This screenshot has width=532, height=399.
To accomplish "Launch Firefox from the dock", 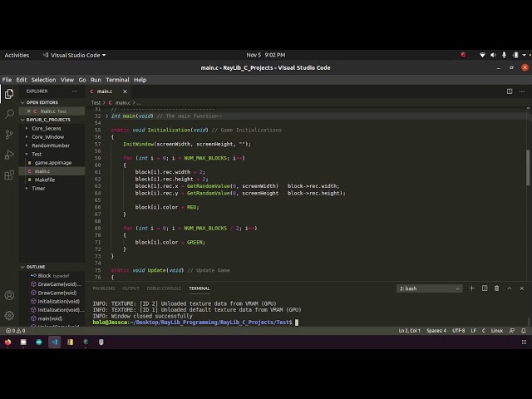I will 7,342.
